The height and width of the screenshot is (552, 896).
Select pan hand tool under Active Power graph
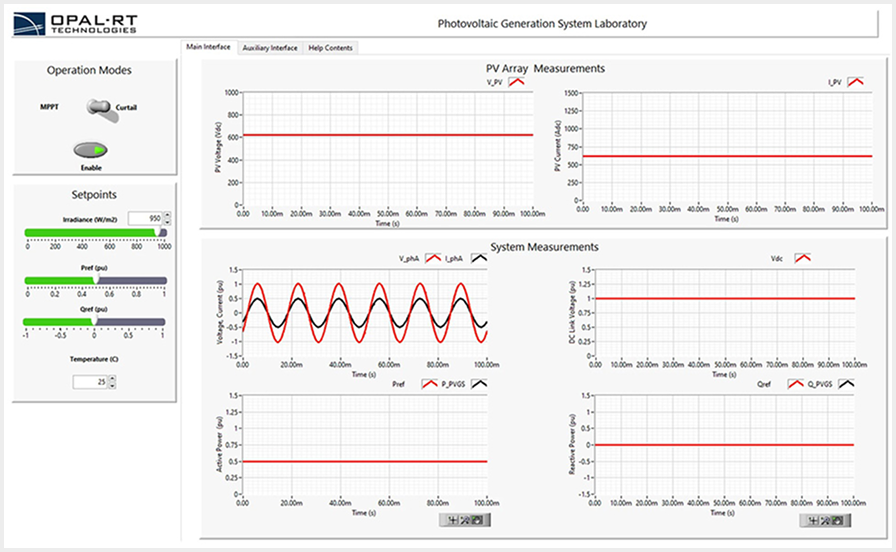[x=478, y=520]
